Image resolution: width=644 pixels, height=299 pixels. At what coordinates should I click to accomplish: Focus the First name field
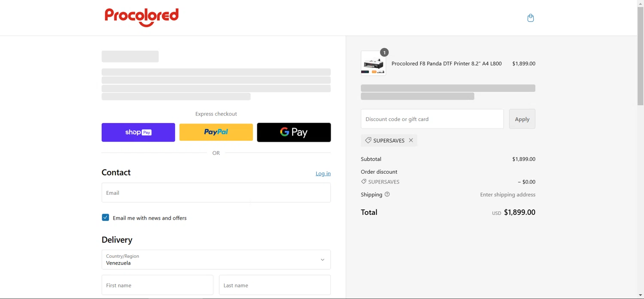[x=158, y=285]
